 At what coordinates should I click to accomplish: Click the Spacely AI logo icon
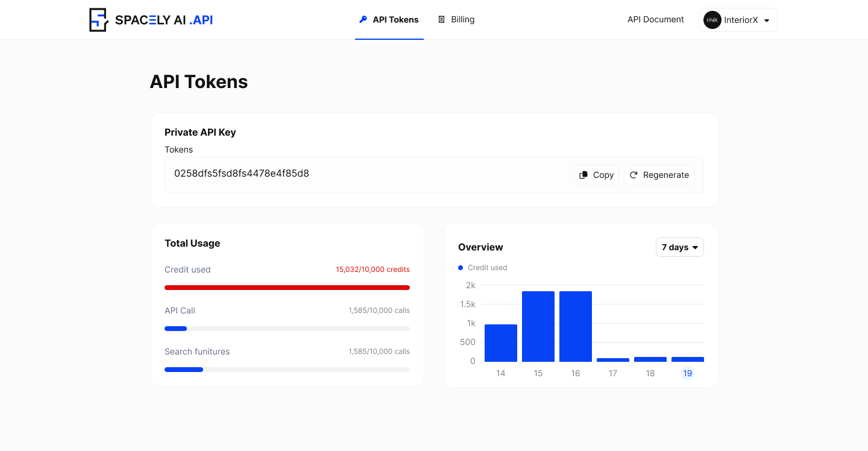98,20
